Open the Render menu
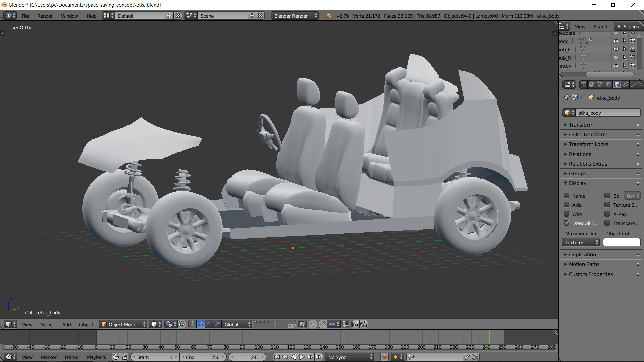This screenshot has width=644, height=362. click(45, 16)
